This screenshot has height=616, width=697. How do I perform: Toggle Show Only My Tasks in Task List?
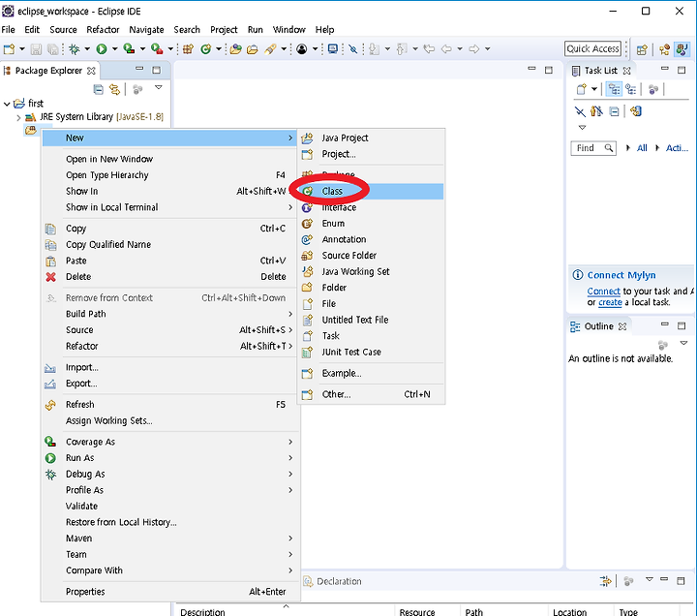click(x=597, y=111)
